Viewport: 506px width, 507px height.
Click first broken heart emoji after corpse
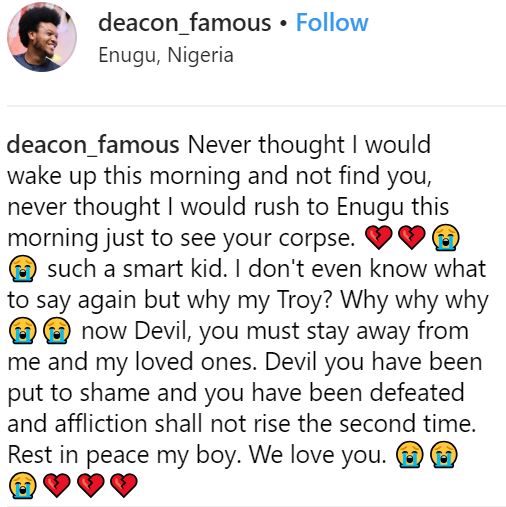378,237
